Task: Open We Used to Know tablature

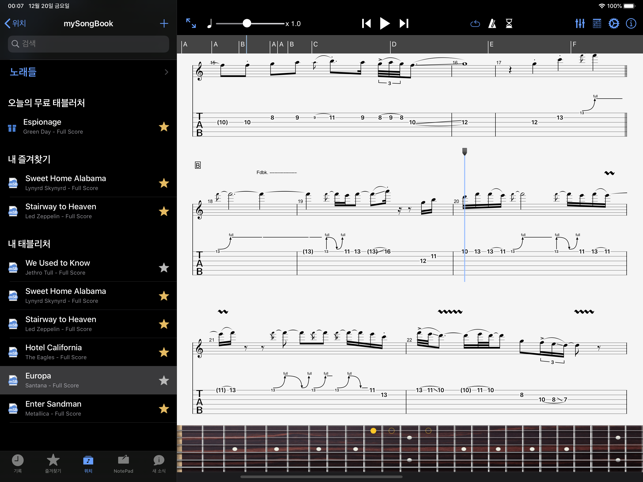Action: coord(88,267)
